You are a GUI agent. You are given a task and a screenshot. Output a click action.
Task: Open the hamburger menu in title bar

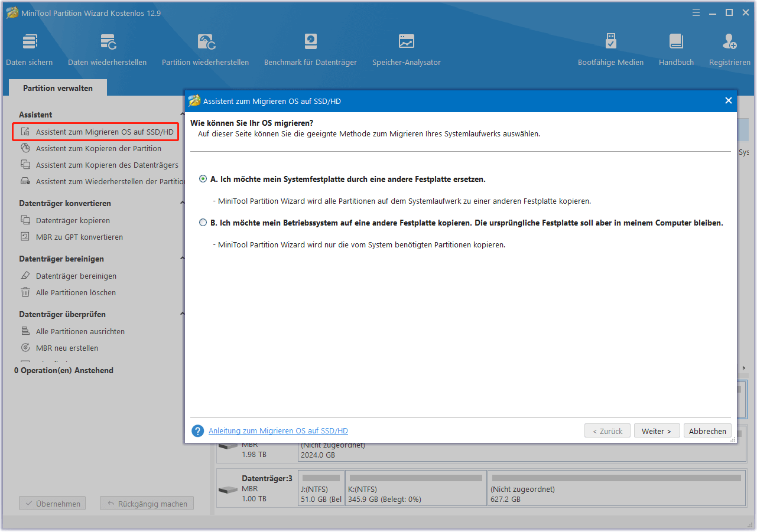(x=697, y=12)
